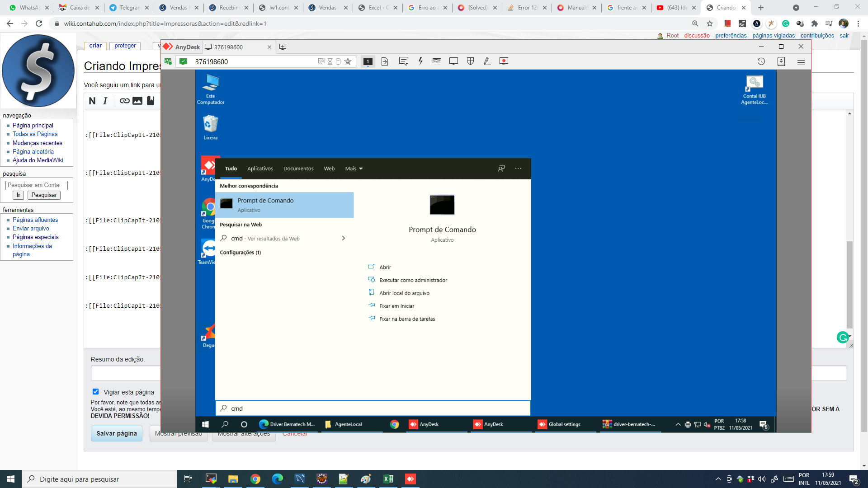Viewport: 868px width, 488px height.
Task: Click remote search box containing cmd
Action: click(373, 408)
